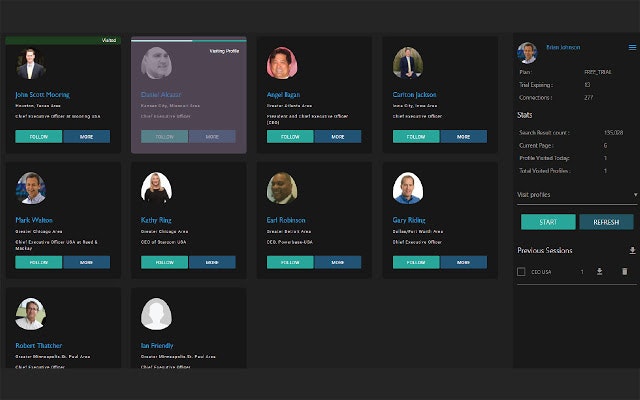The width and height of the screenshot is (640, 400).
Task: Follow Earl Robinson
Action: point(290,262)
